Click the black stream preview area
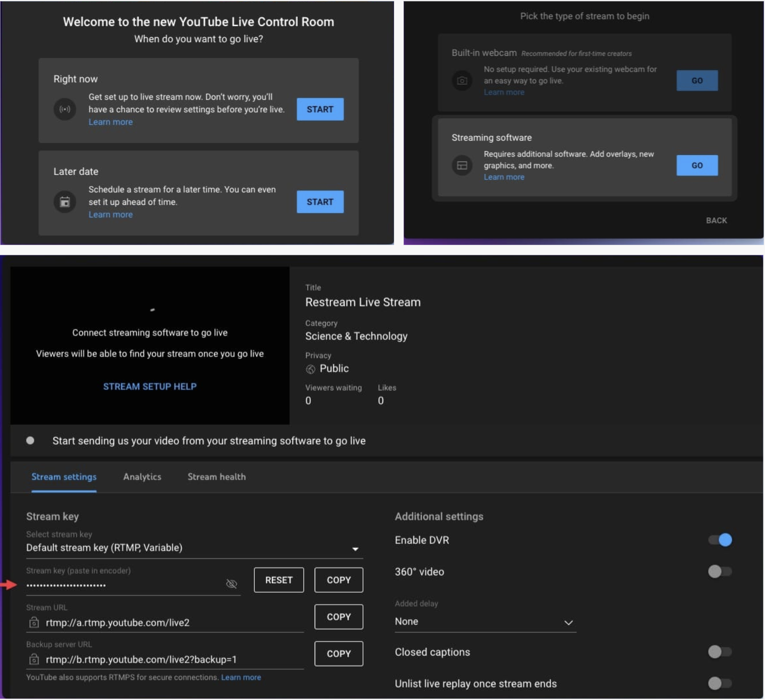This screenshot has width=765, height=700. [x=150, y=345]
